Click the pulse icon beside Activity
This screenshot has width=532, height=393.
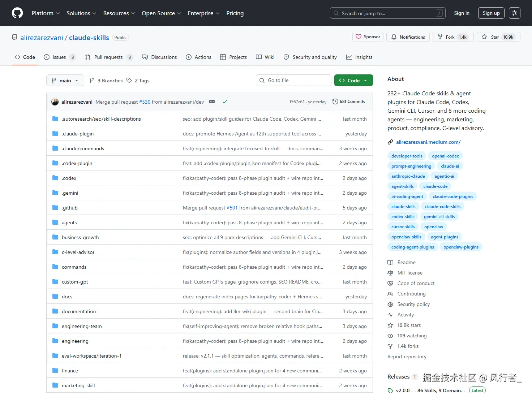pos(390,315)
